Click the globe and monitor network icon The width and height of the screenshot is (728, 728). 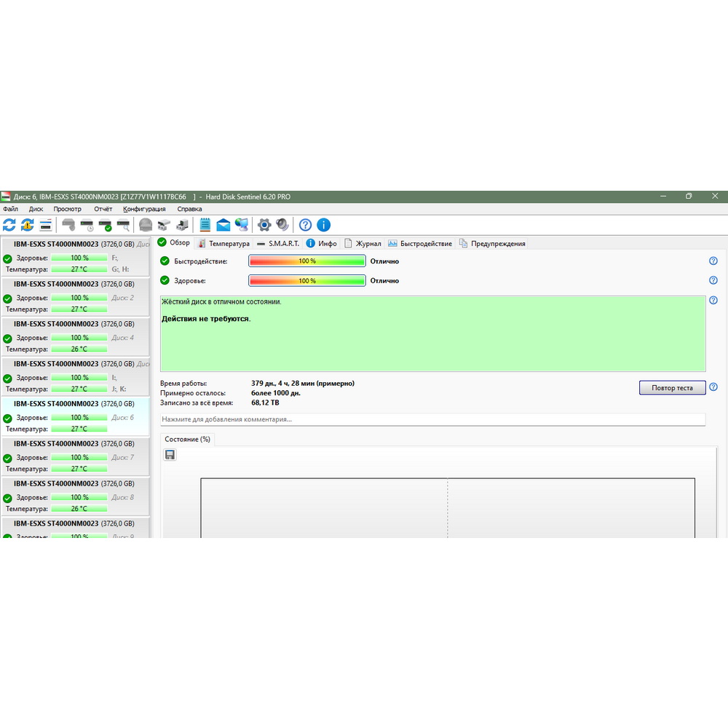click(x=242, y=225)
